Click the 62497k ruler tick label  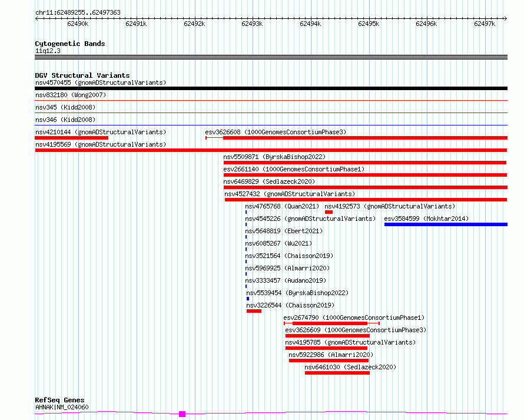(x=485, y=24)
